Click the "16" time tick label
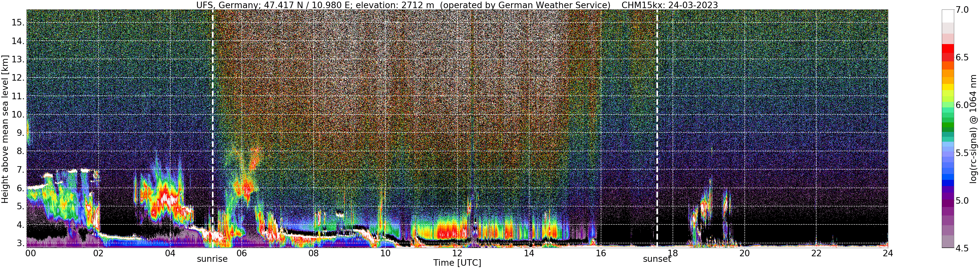The height and width of the screenshot is (269, 980). 601,253
